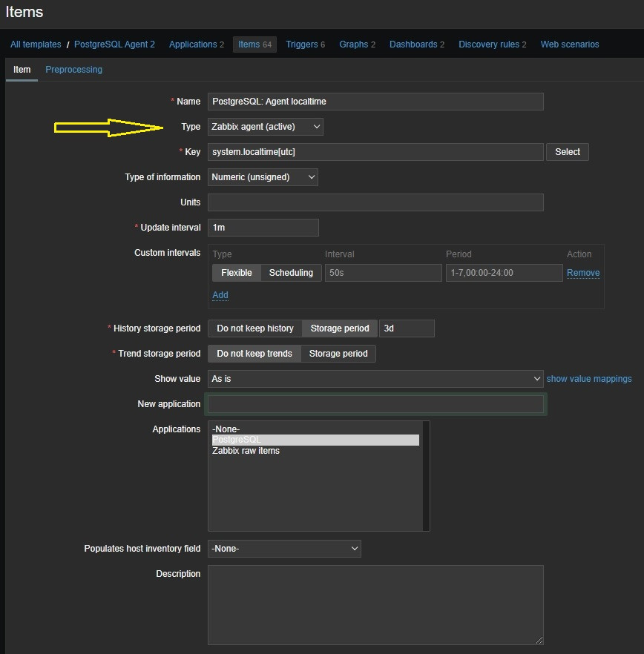Image resolution: width=644 pixels, height=654 pixels.
Task: Expand Populates host inventory field dropdown
Action: [283, 549]
